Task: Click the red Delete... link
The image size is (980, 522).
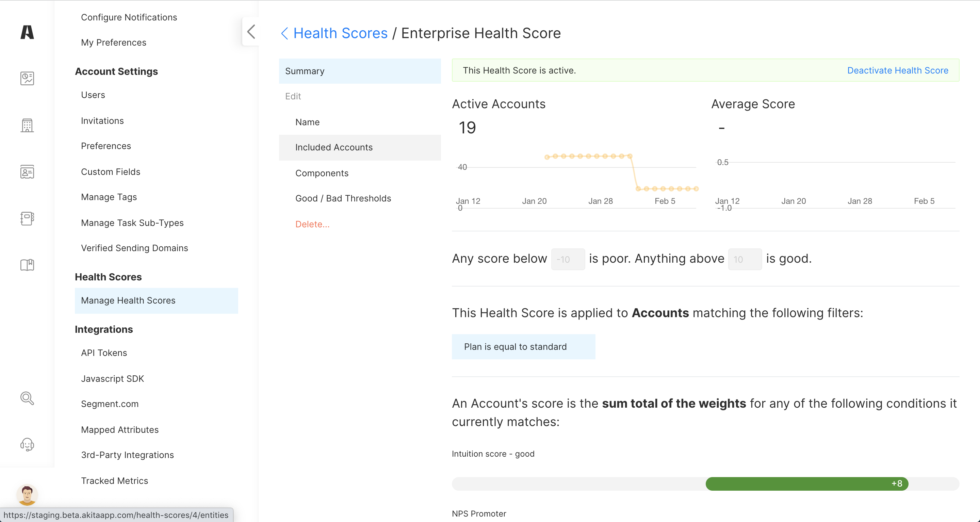Action: pos(312,224)
